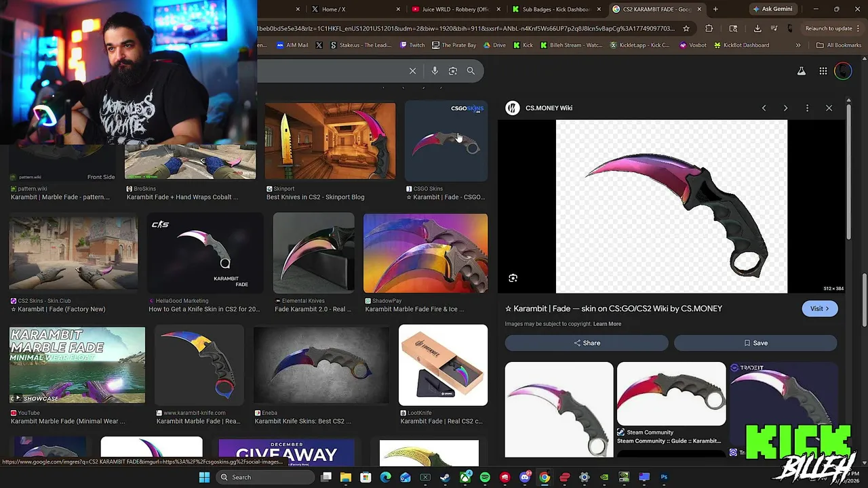Viewport: 868px width, 488px height.
Task: Click the taskbar Search box
Action: tap(267, 477)
